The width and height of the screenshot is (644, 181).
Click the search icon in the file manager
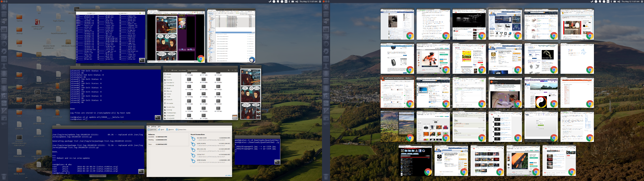pos(229,70)
